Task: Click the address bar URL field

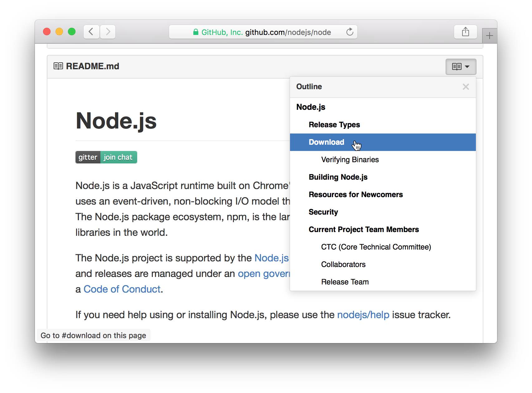Action: point(263,32)
